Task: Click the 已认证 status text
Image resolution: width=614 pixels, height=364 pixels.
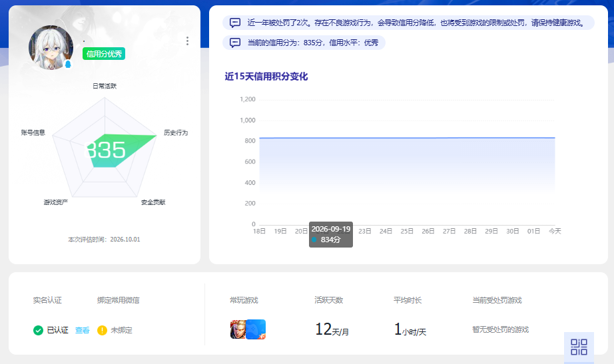Action: coord(57,330)
